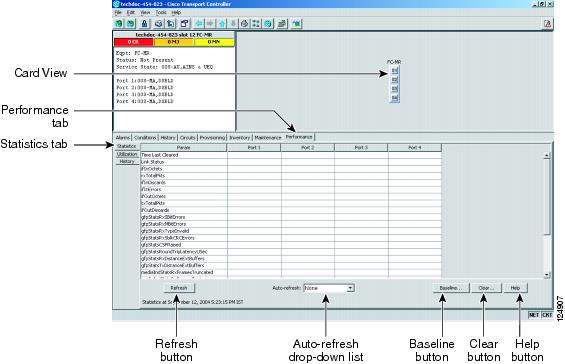
Task: Go to parent view with up arrow
Action: 222,24
